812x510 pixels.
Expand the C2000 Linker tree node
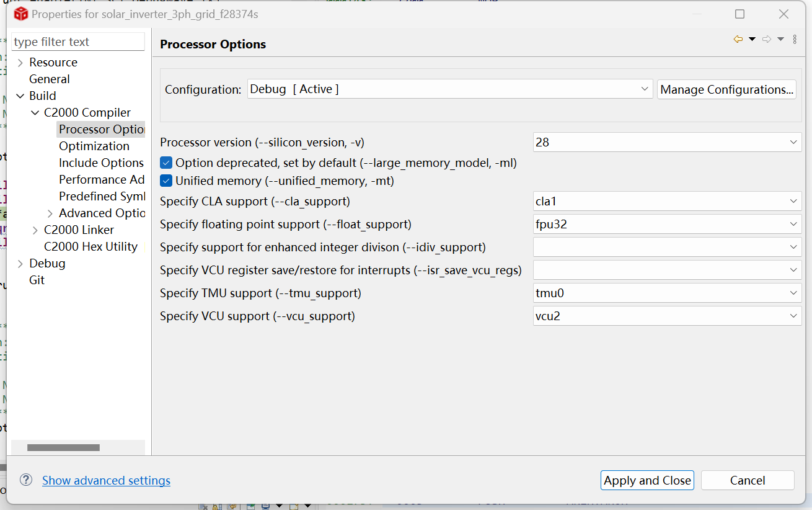35,230
